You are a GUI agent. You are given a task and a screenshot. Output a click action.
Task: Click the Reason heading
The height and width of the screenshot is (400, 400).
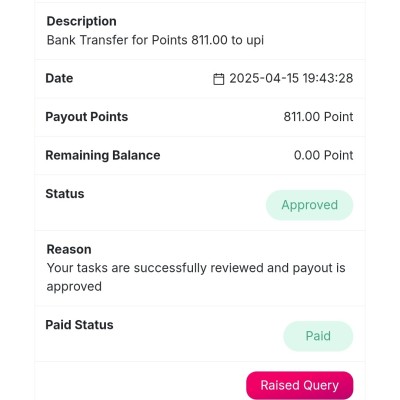coord(69,249)
